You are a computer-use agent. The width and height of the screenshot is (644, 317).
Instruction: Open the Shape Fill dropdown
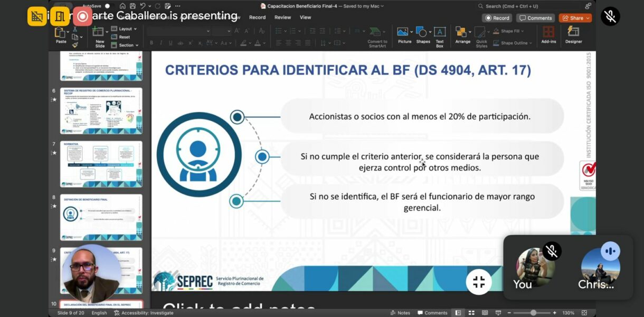pos(509,31)
